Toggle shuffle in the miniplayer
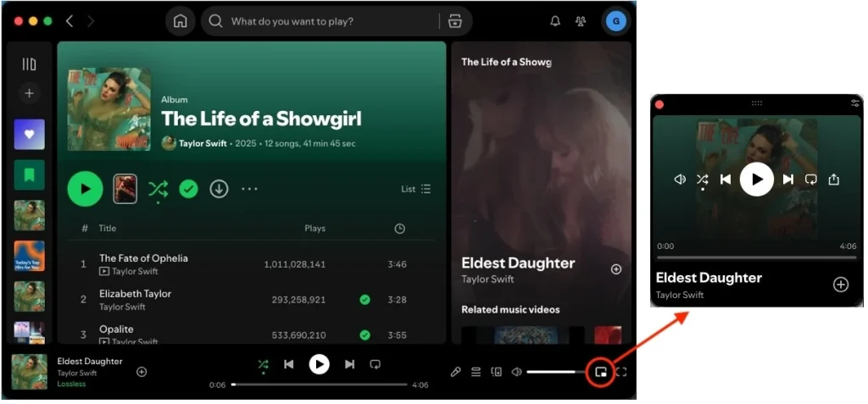 coord(702,180)
